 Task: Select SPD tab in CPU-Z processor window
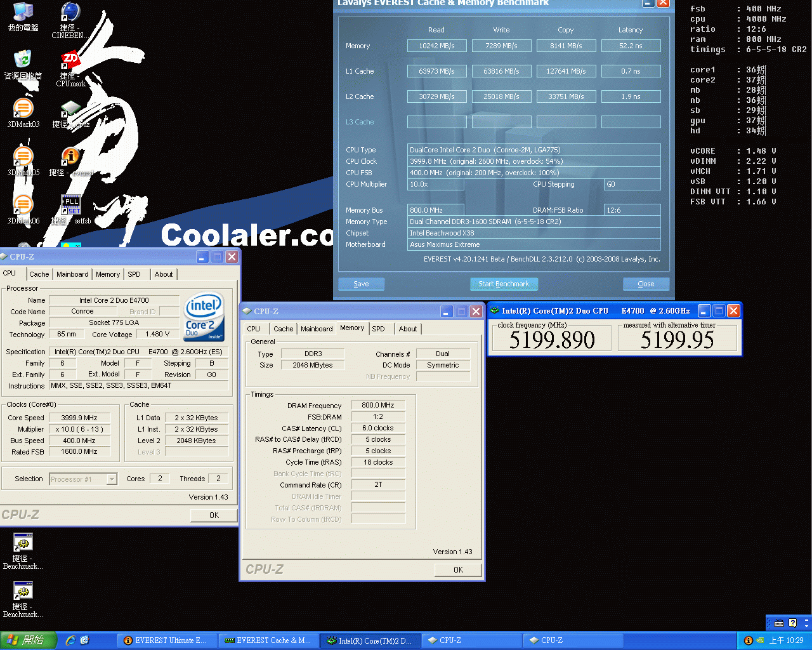click(134, 274)
